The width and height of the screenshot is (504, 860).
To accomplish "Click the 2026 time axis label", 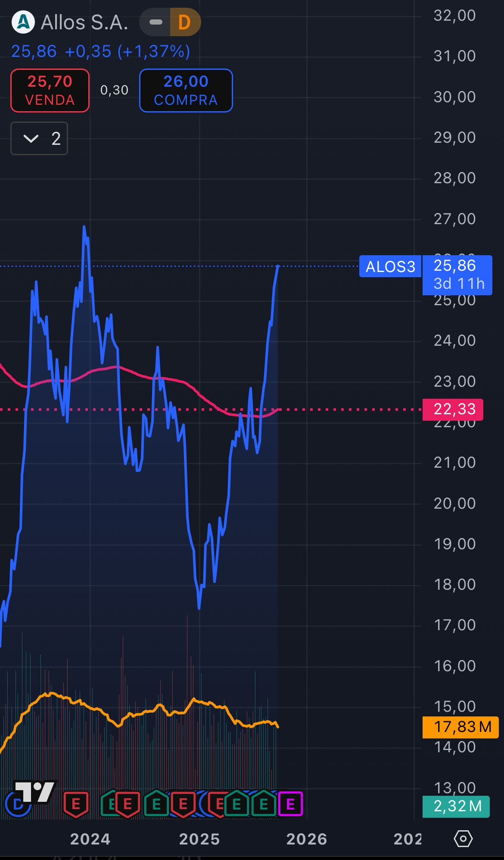I will point(307,839).
